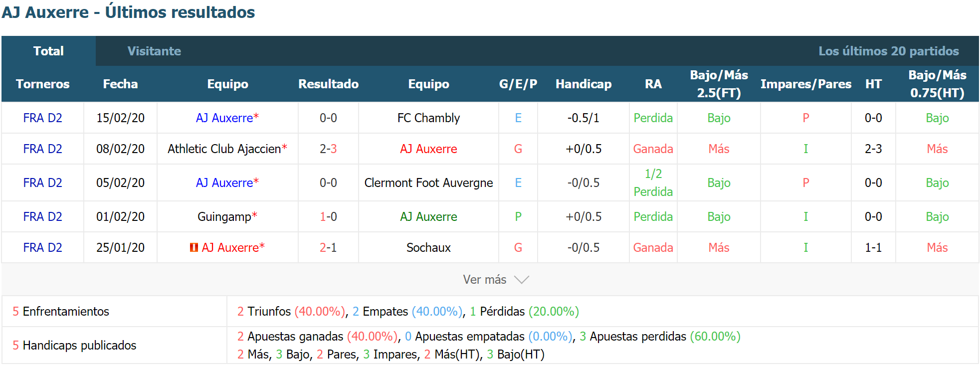Click the red AJ Auxerre away team link

click(428, 149)
